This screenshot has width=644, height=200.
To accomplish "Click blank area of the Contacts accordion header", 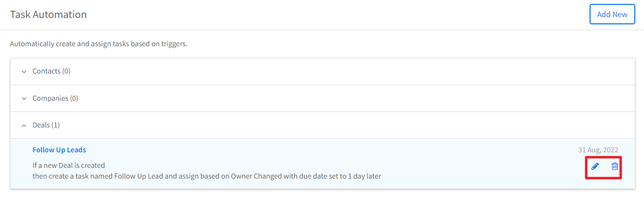I will (x=340, y=72).
